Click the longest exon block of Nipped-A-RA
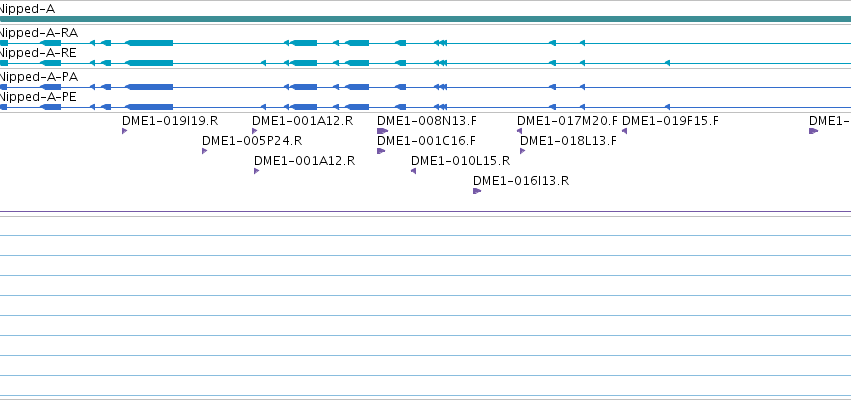Image resolution: width=851 pixels, height=400 pixels. 149,43
